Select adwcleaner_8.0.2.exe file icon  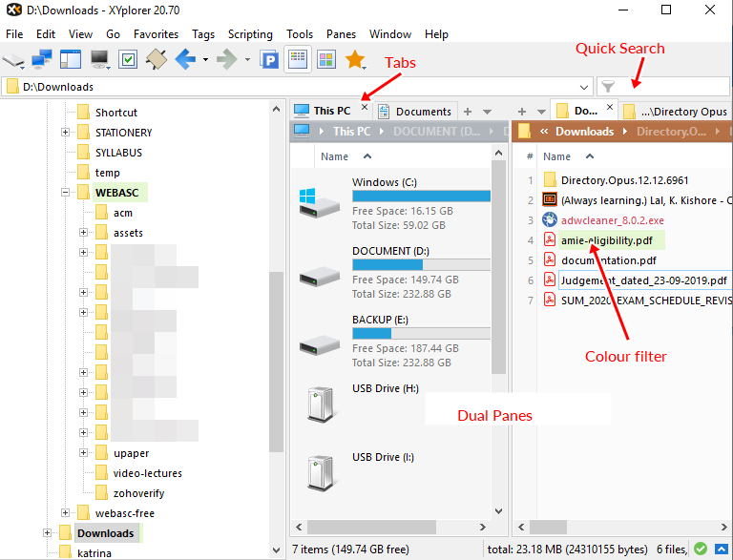[x=550, y=219]
